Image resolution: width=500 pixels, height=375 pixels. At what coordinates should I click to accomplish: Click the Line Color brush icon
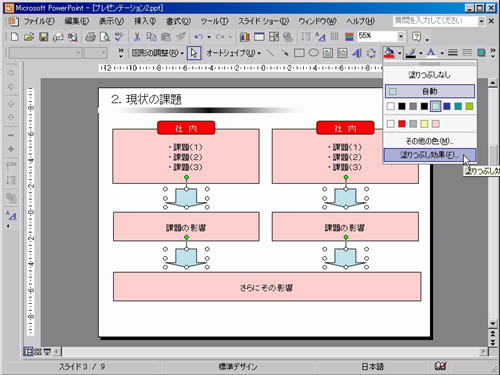411,53
